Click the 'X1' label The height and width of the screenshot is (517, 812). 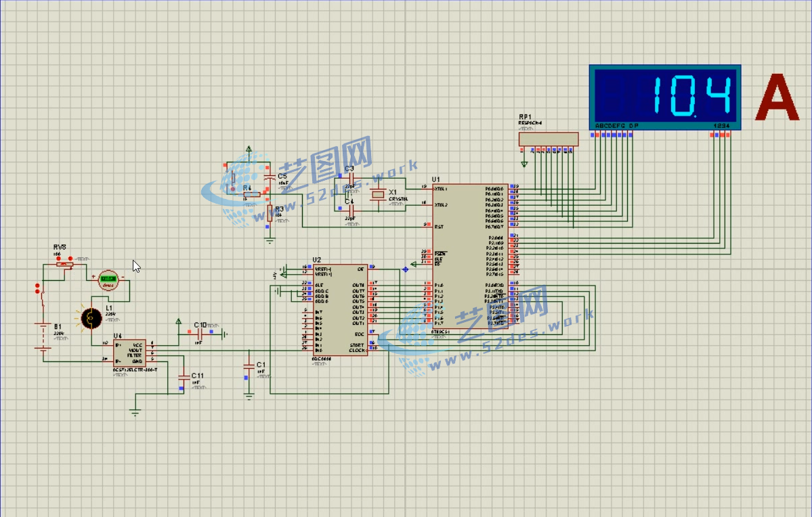[393, 192]
